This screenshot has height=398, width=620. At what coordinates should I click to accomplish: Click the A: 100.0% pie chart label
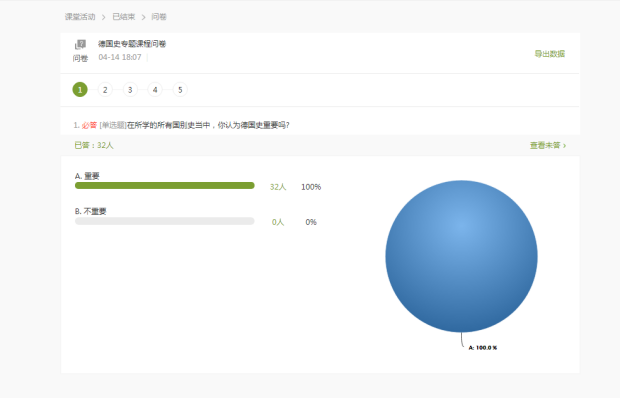483,348
